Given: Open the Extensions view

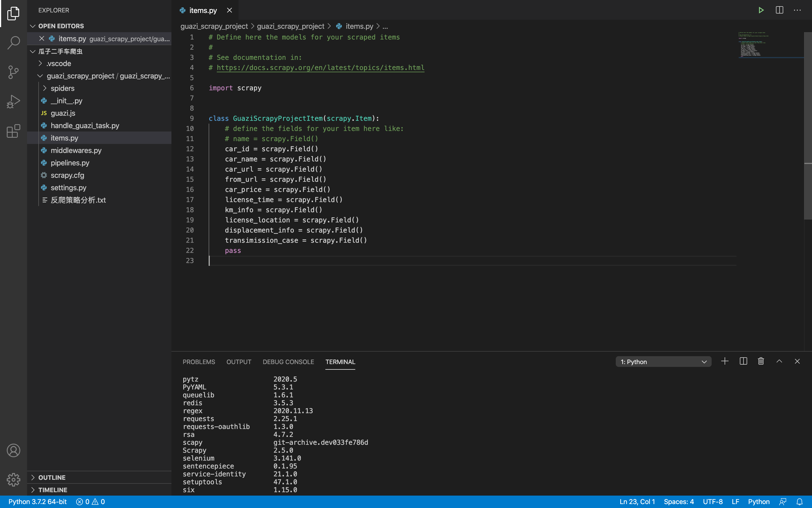Looking at the screenshot, I should coord(14,131).
